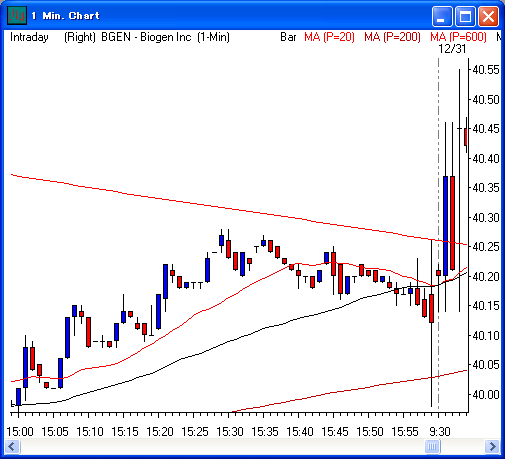The width and height of the screenshot is (505, 459).
Task: Click the Bar chart type label
Action: [288, 37]
